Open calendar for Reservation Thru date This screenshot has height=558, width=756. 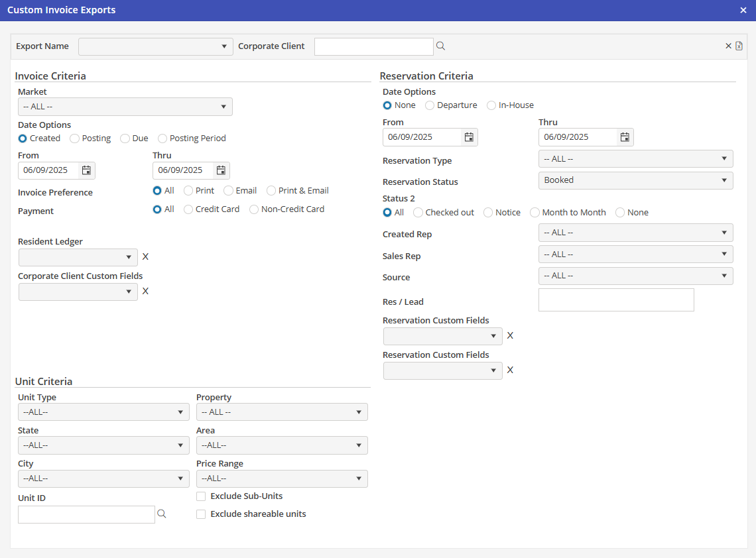click(625, 137)
